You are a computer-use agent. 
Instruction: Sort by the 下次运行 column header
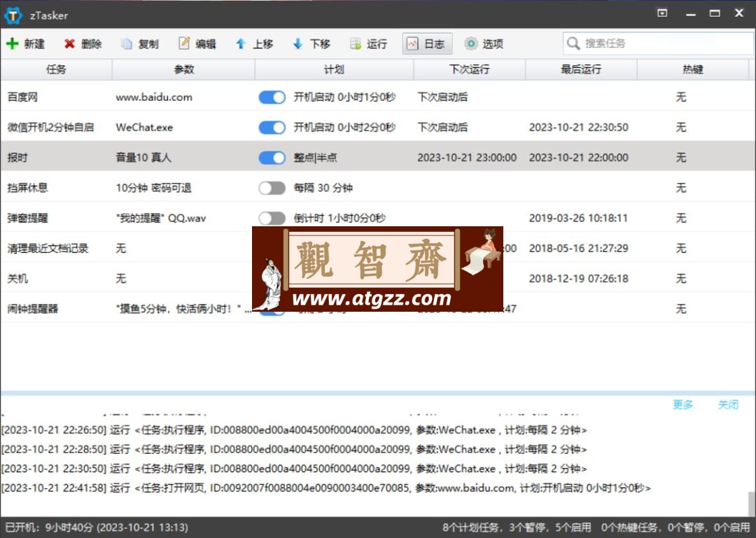pyautogui.click(x=470, y=69)
